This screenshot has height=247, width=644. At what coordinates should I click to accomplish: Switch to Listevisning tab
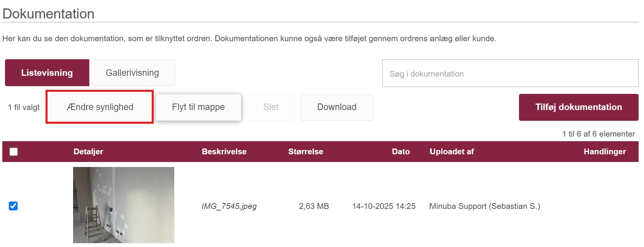coord(47,73)
